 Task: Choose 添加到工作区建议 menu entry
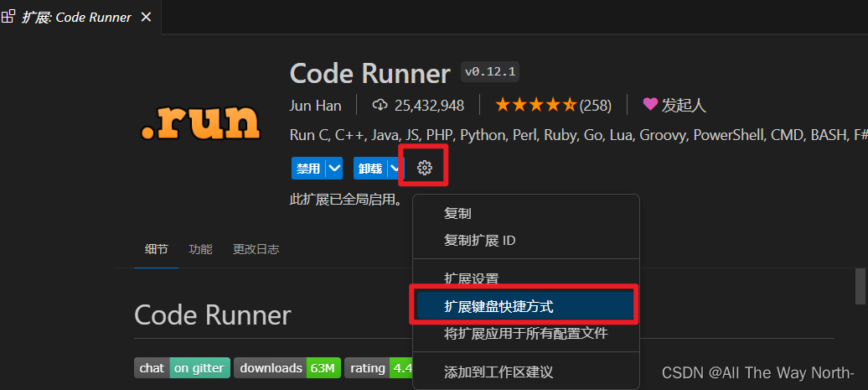(526, 372)
